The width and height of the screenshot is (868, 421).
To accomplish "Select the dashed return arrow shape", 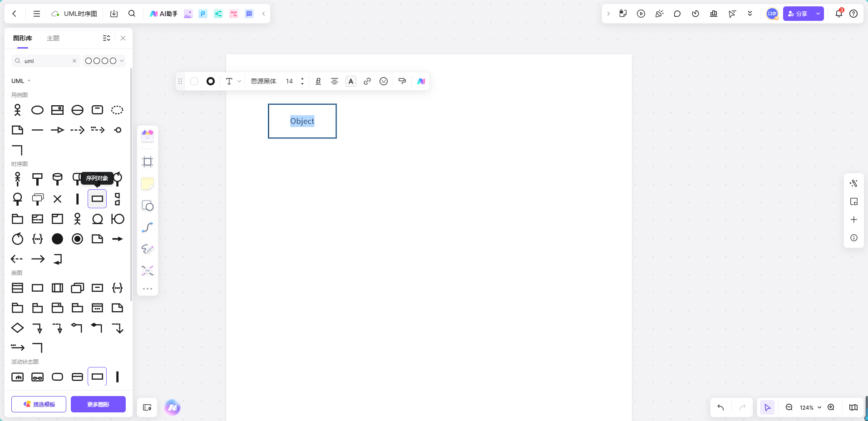I will coord(17,259).
